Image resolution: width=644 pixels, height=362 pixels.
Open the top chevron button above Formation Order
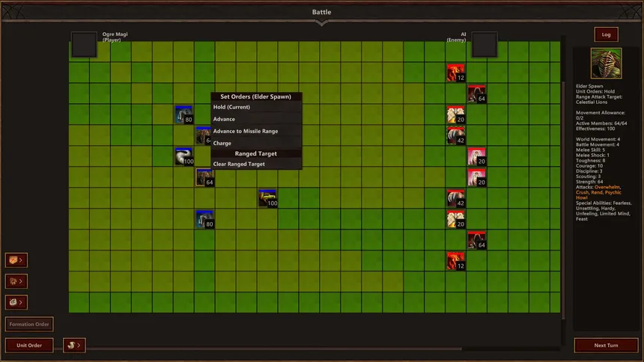coord(16,260)
